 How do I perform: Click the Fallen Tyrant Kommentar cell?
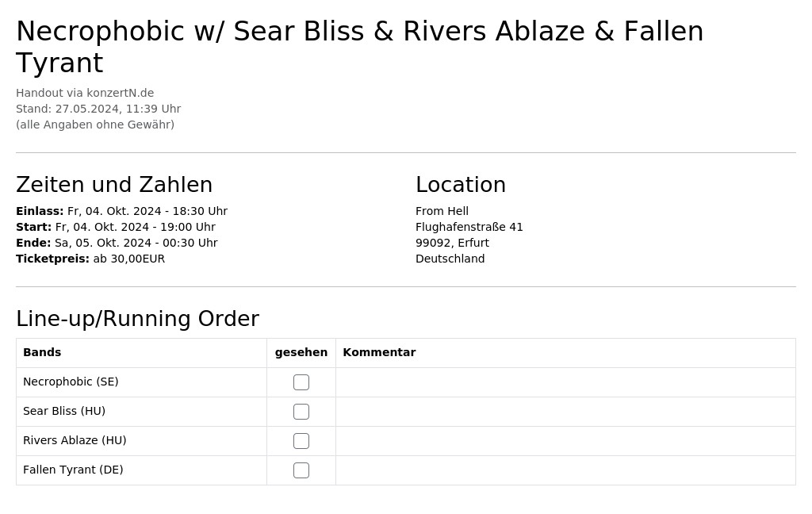tap(565, 470)
